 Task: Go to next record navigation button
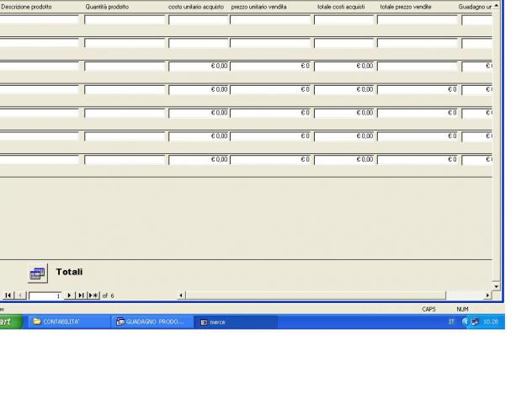tap(69, 295)
